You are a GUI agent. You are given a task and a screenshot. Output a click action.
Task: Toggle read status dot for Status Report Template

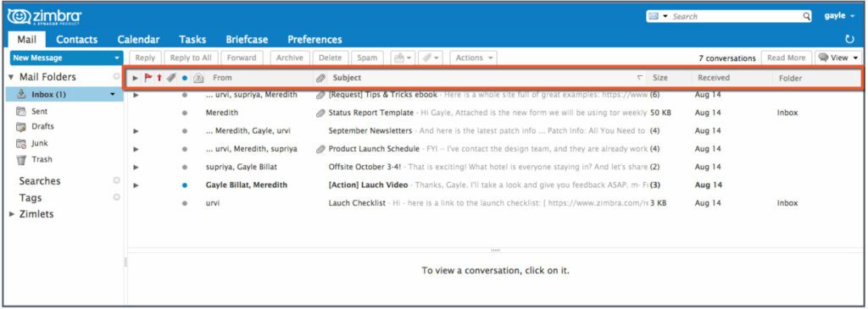point(184,113)
